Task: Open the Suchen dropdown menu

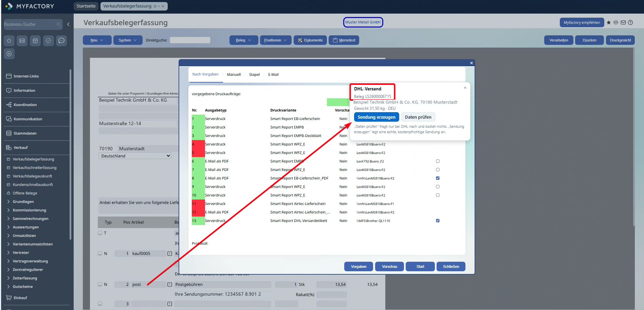Action: 128,40
